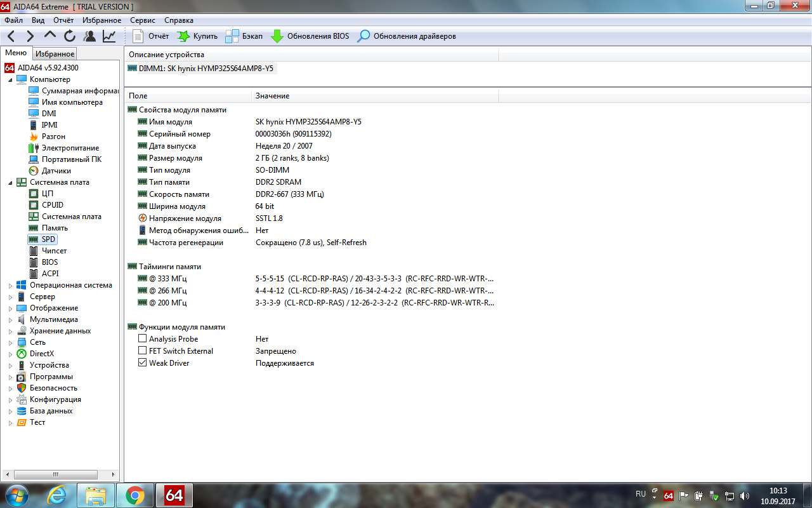The image size is (812, 508).
Task: Select the Чипсет tree item
Action: (48, 251)
